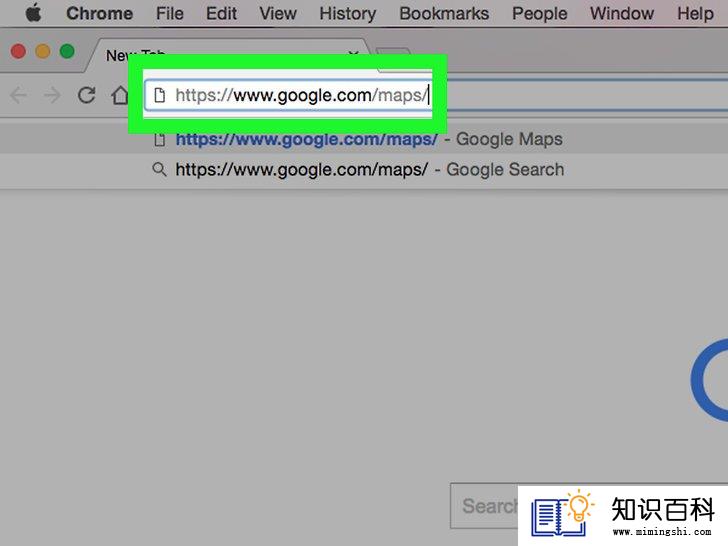Click the back navigation arrow

pyautogui.click(x=19, y=95)
